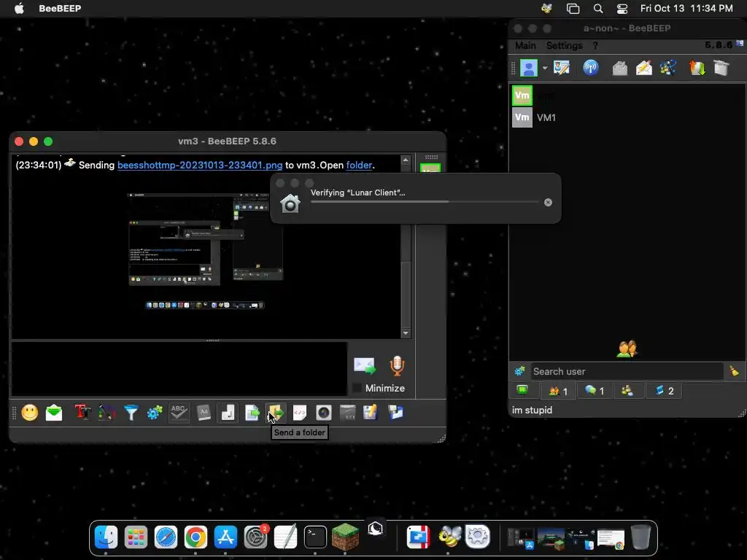747x560 pixels.
Task: Click the Send a file icon
Action: tap(252, 413)
